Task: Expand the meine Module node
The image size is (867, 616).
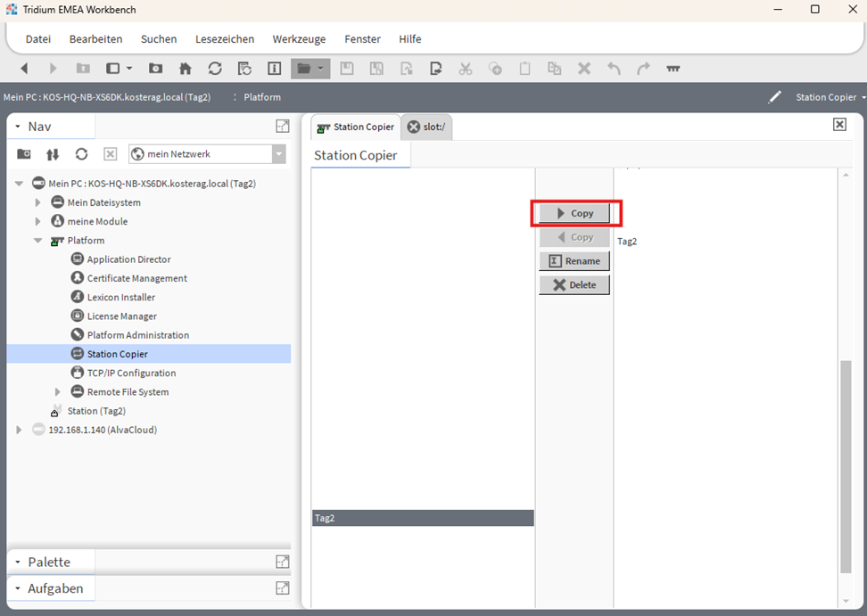Action: 37,222
